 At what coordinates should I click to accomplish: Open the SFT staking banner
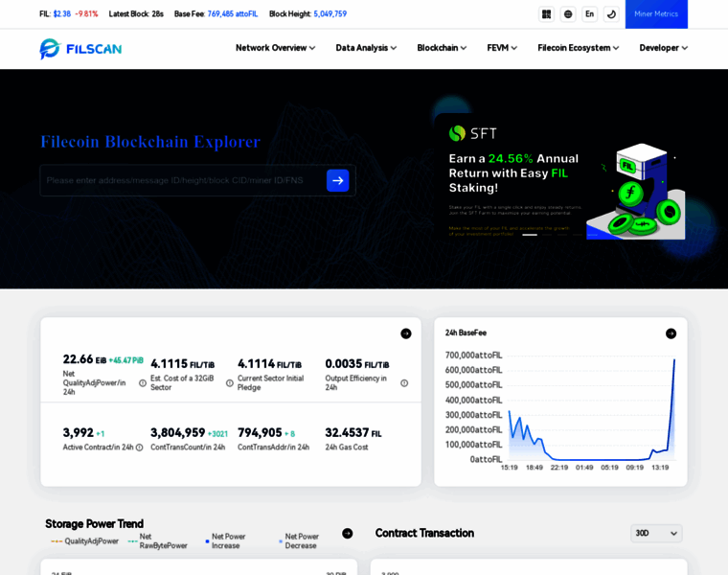561,178
